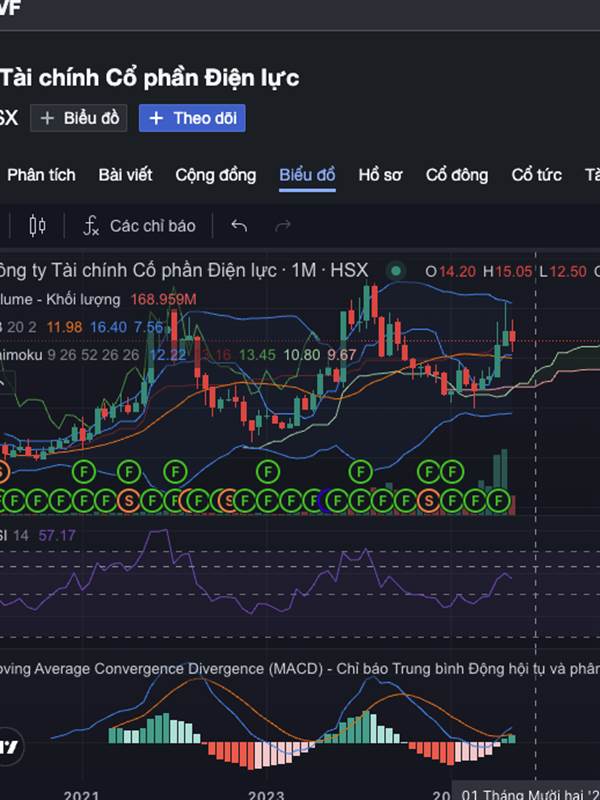Switch to the Phân tích tab

(x=41, y=175)
